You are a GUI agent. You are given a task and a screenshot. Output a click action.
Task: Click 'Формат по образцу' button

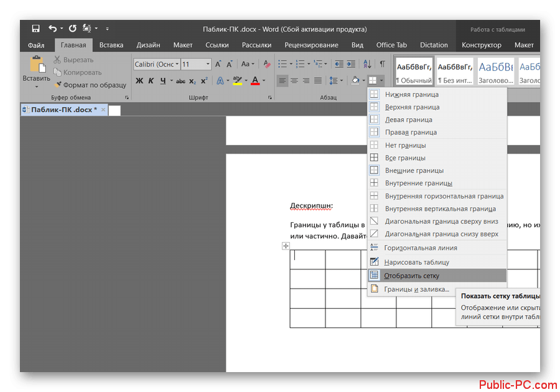coord(89,85)
